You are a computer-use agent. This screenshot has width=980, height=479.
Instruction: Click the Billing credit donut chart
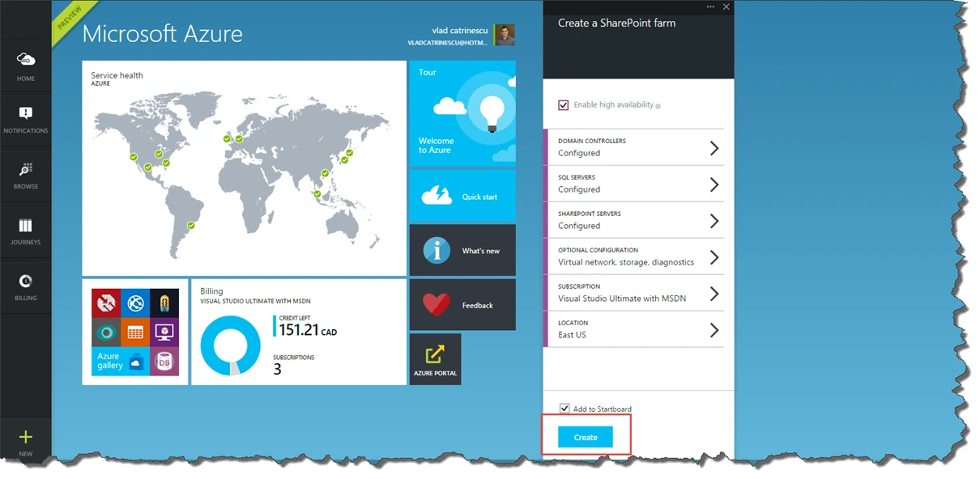point(230,345)
